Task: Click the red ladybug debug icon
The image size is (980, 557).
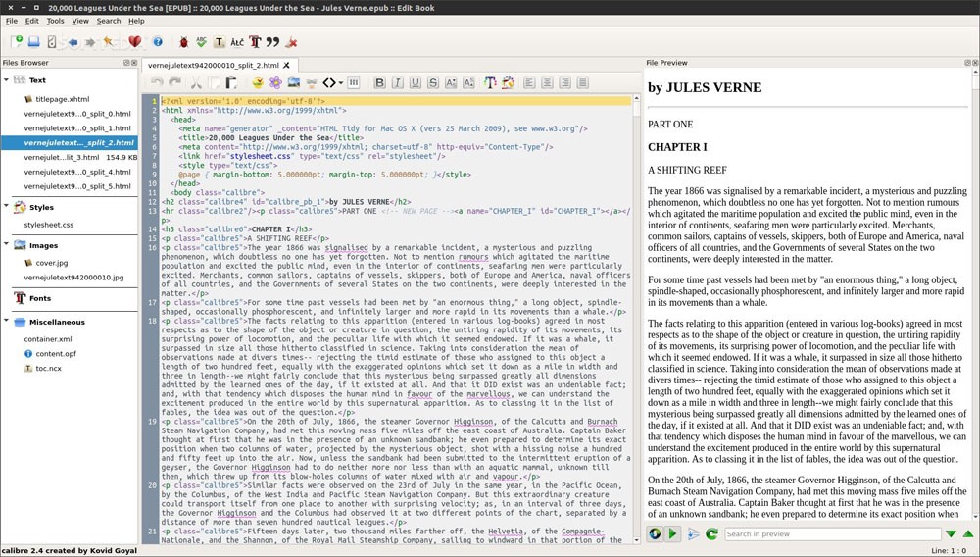Action: click(x=183, y=42)
